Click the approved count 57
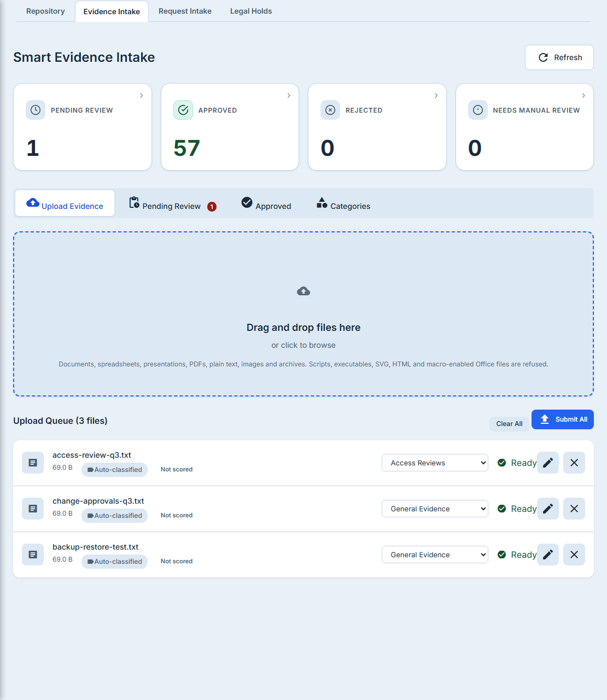This screenshot has height=700, width=607. (187, 148)
